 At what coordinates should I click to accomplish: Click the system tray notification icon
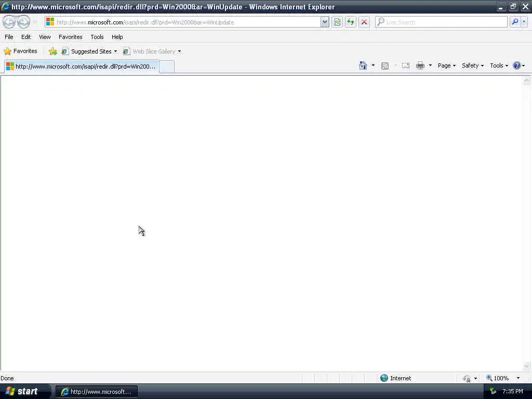(x=493, y=392)
